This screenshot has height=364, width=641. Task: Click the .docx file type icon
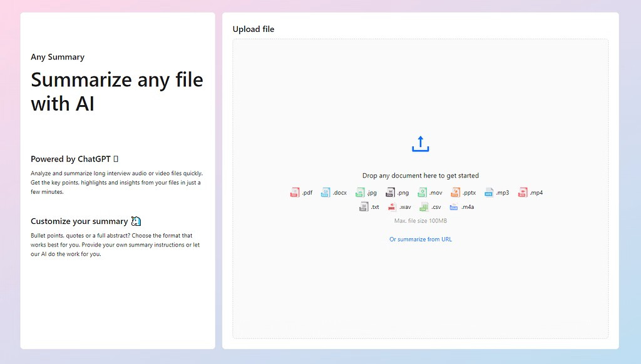click(326, 193)
